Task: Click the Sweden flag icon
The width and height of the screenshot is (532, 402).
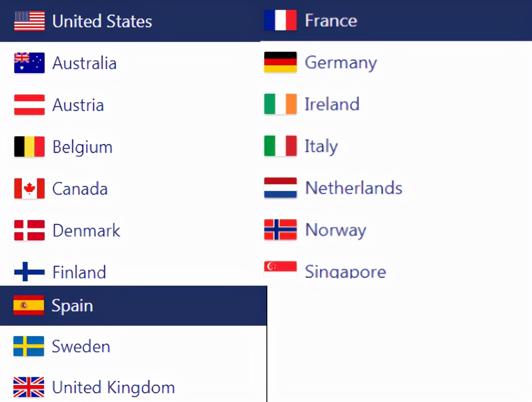Action: [x=29, y=346]
